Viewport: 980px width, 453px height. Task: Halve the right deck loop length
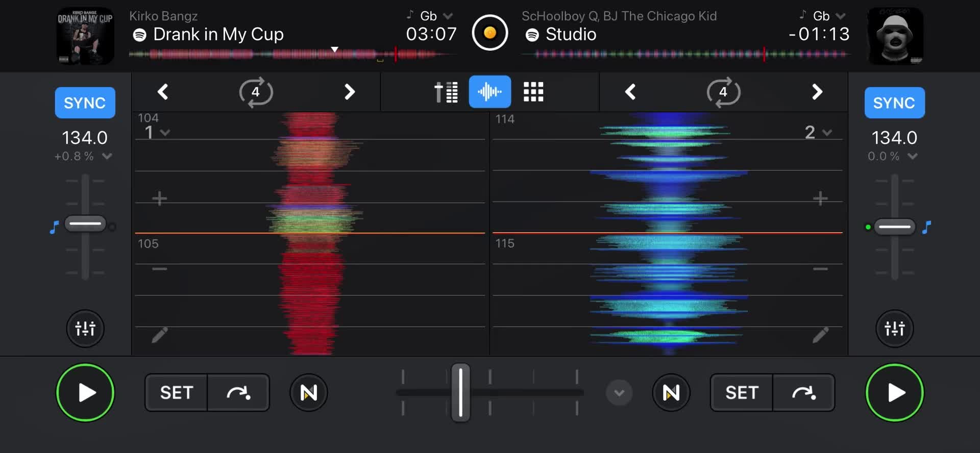(x=630, y=92)
